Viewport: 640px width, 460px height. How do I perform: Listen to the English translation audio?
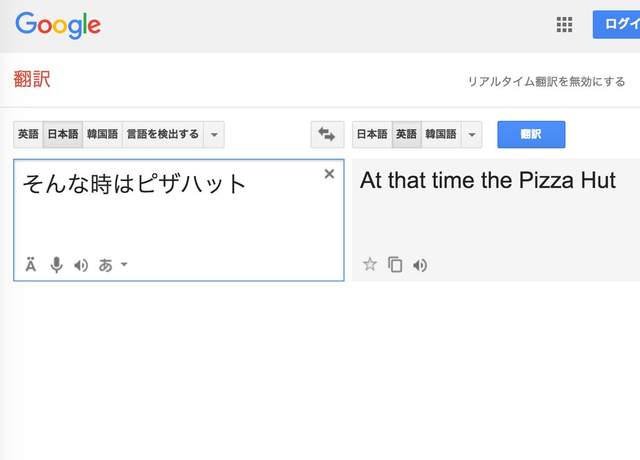420,265
